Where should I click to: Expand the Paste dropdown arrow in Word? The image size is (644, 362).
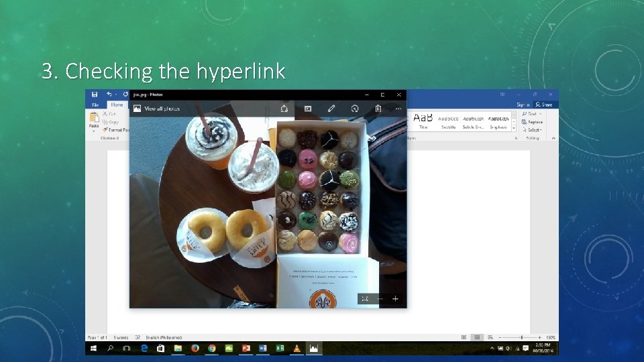click(94, 131)
